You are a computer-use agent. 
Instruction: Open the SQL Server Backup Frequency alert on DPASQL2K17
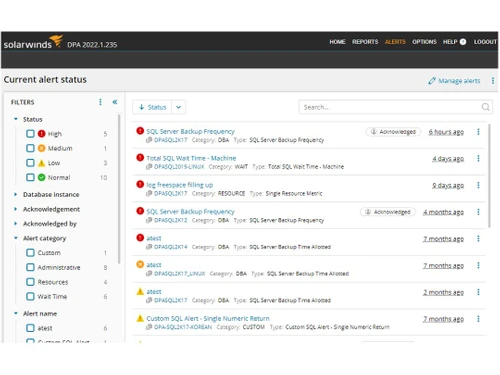tap(190, 131)
